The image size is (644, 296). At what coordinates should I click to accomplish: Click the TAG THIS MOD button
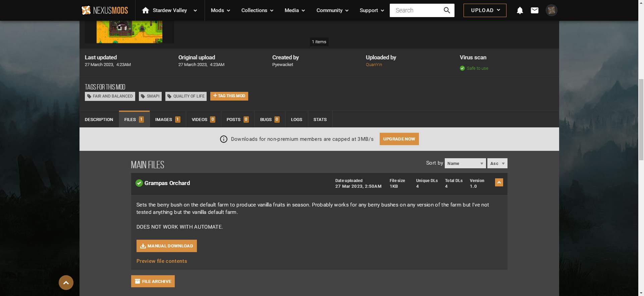click(x=229, y=96)
